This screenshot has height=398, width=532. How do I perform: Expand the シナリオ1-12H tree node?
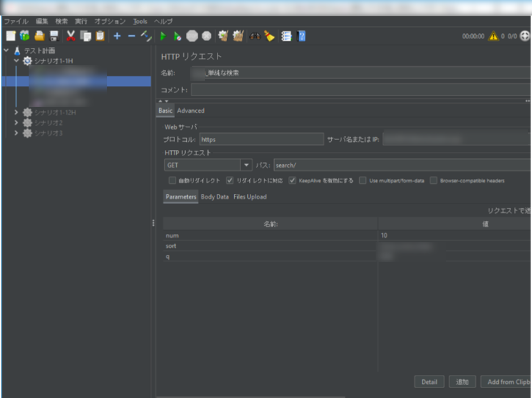click(16, 112)
